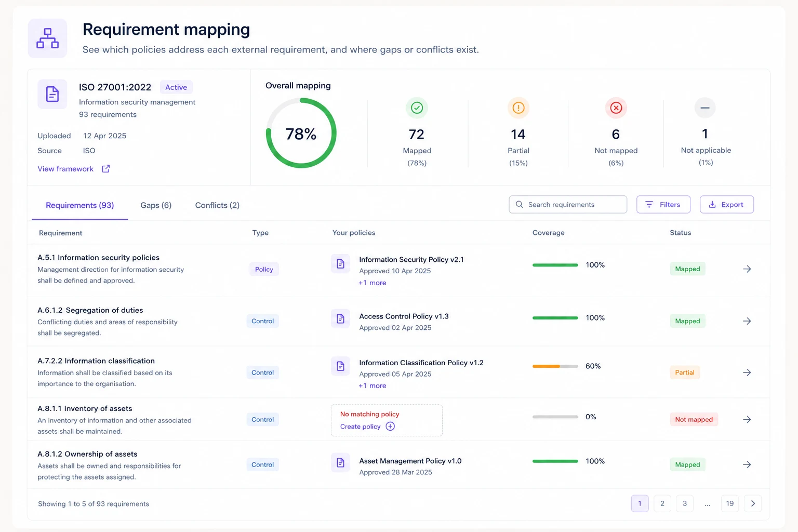Click the Not mapped status badge in the table
Image resolution: width=798 pixels, height=532 pixels.
694,420
